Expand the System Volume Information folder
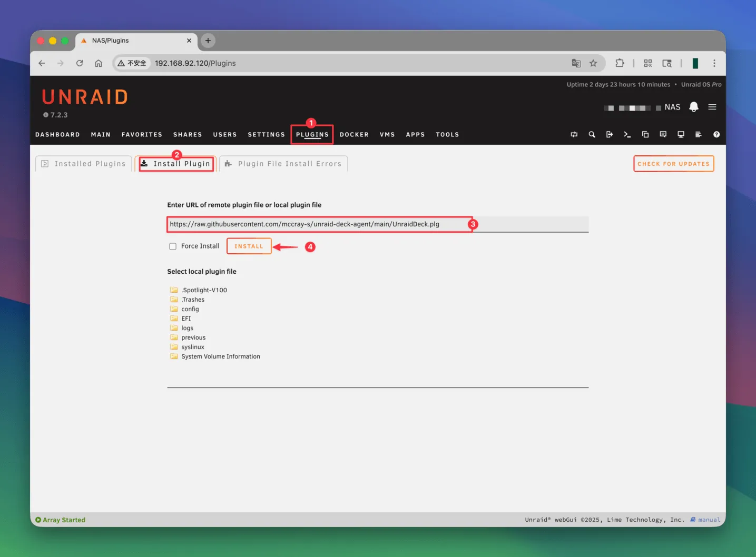The width and height of the screenshot is (756, 557). point(215,356)
